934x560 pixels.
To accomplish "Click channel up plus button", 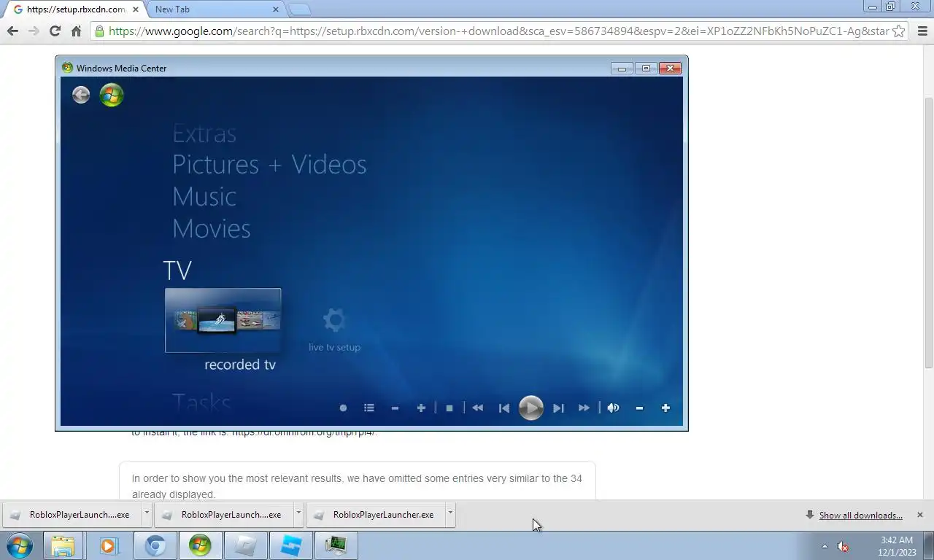I will click(x=421, y=408).
